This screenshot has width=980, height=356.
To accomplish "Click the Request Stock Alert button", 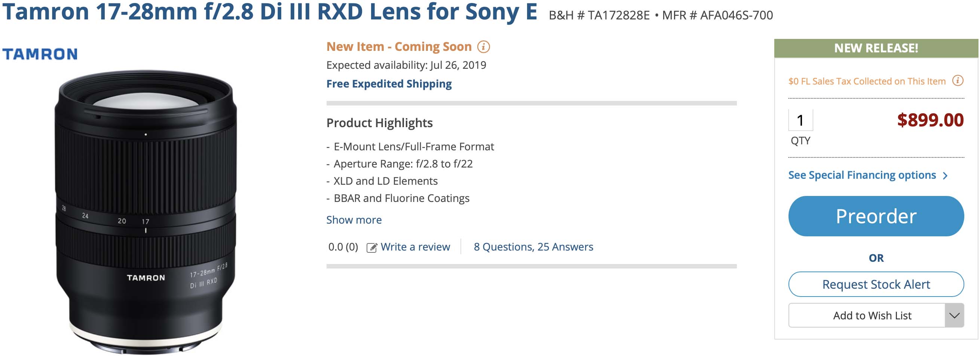I will point(876,284).
